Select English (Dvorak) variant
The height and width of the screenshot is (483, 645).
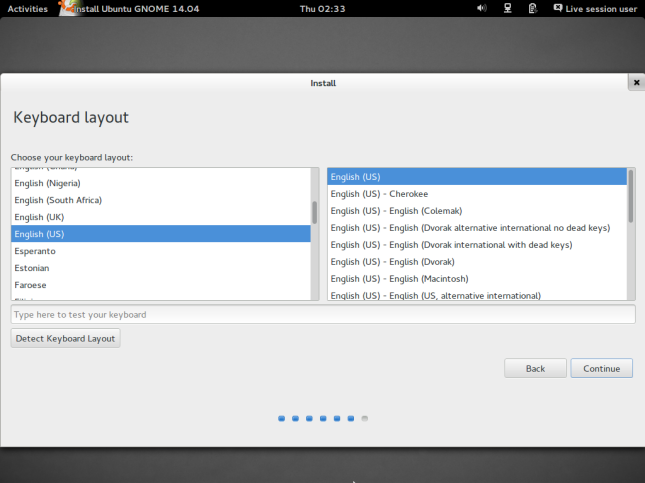(x=392, y=262)
